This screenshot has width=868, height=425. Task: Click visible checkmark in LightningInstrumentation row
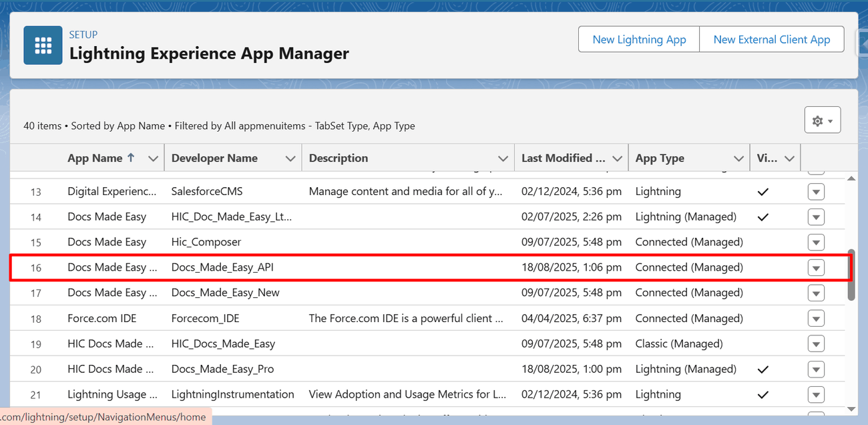point(763,395)
